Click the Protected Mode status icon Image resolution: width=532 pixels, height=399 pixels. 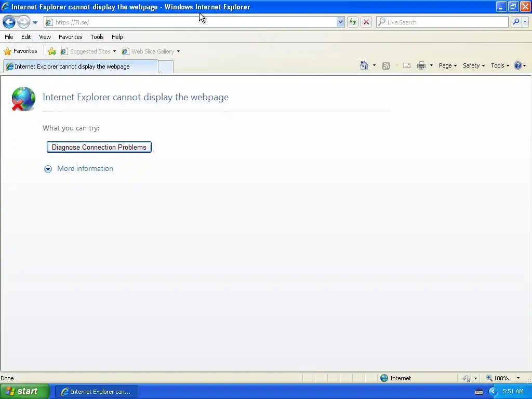coord(467,378)
